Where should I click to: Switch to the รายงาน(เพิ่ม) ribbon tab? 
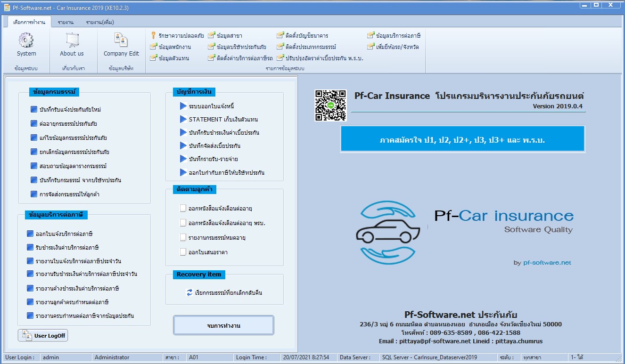(x=99, y=22)
